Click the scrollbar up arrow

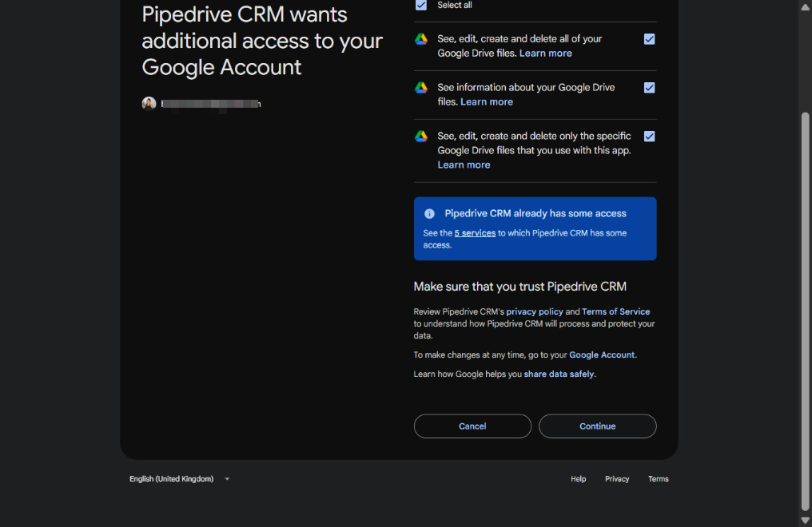pyautogui.click(x=805, y=6)
